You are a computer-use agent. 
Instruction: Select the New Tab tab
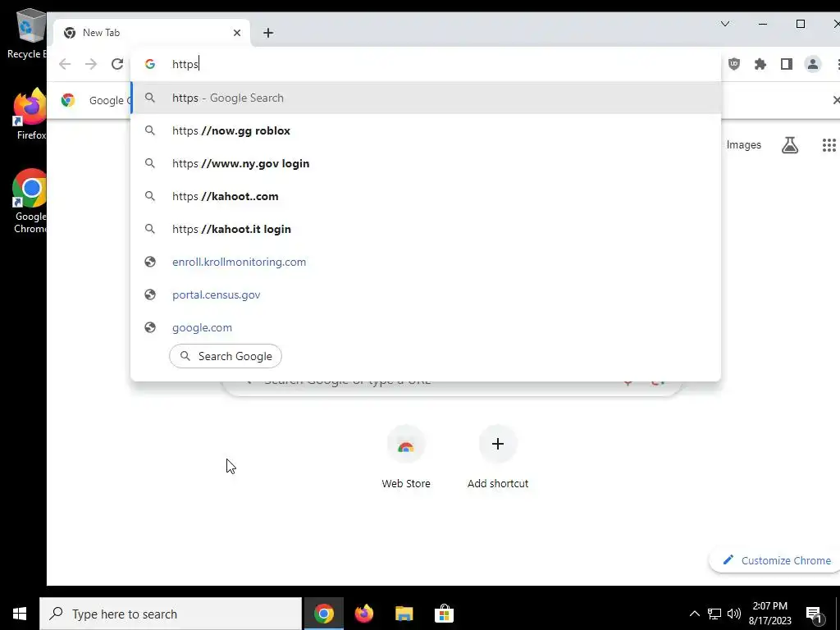(152, 33)
